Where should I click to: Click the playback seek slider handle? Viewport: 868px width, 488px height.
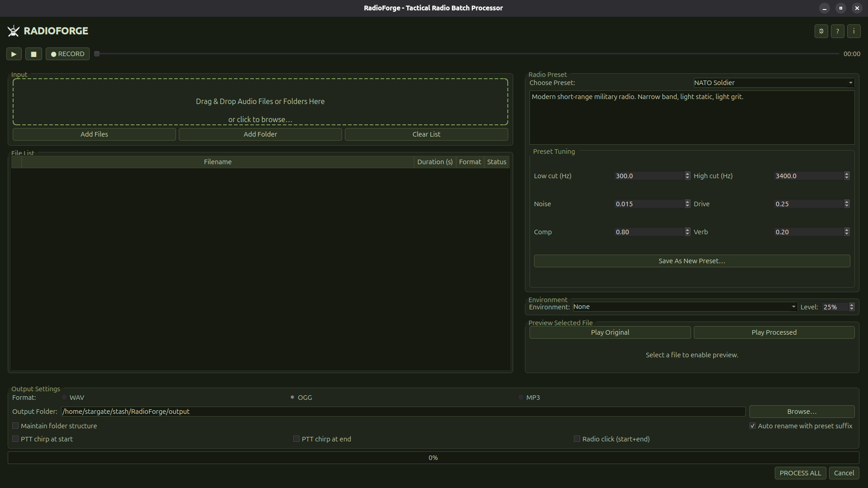pos(97,54)
